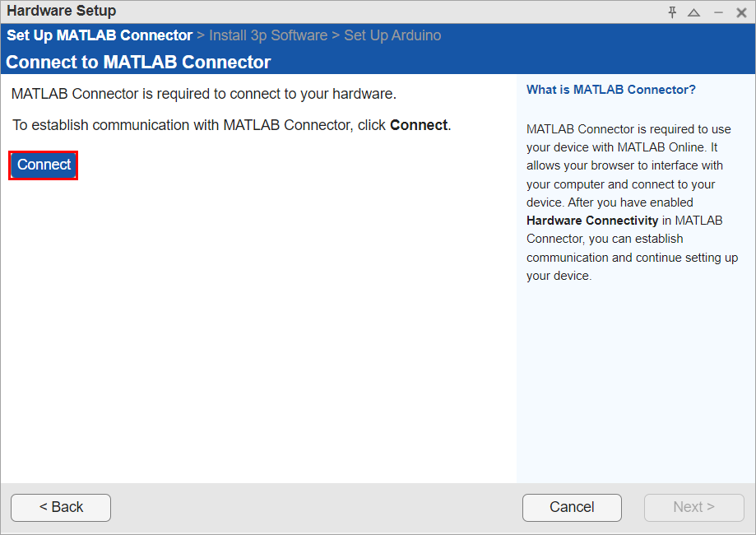Go back with the Back button
This screenshot has width=756, height=535.
pos(61,507)
